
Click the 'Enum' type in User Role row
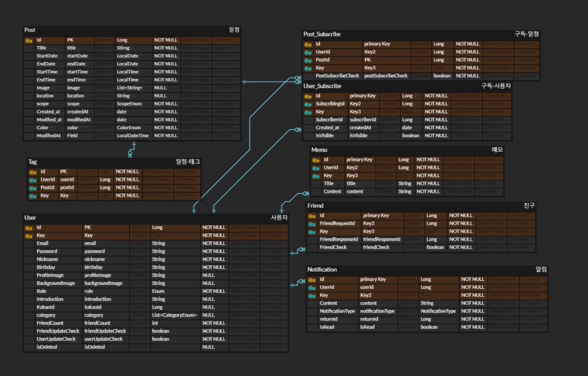pos(159,291)
